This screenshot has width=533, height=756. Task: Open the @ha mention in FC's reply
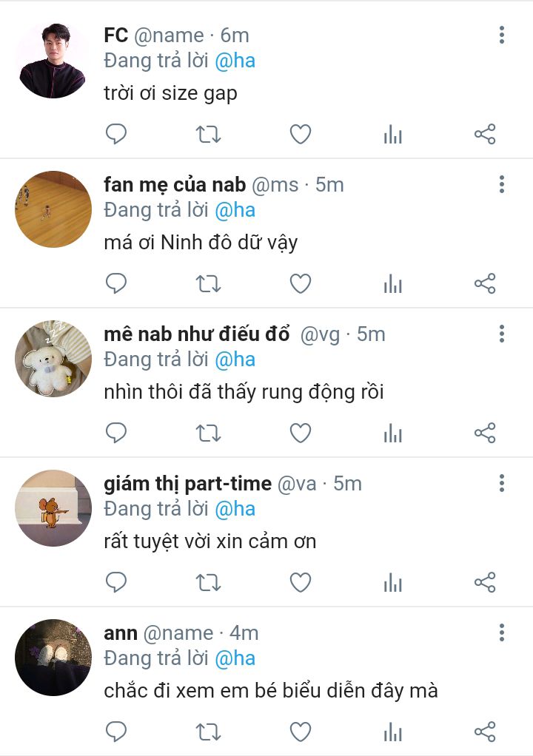pyautogui.click(x=235, y=61)
